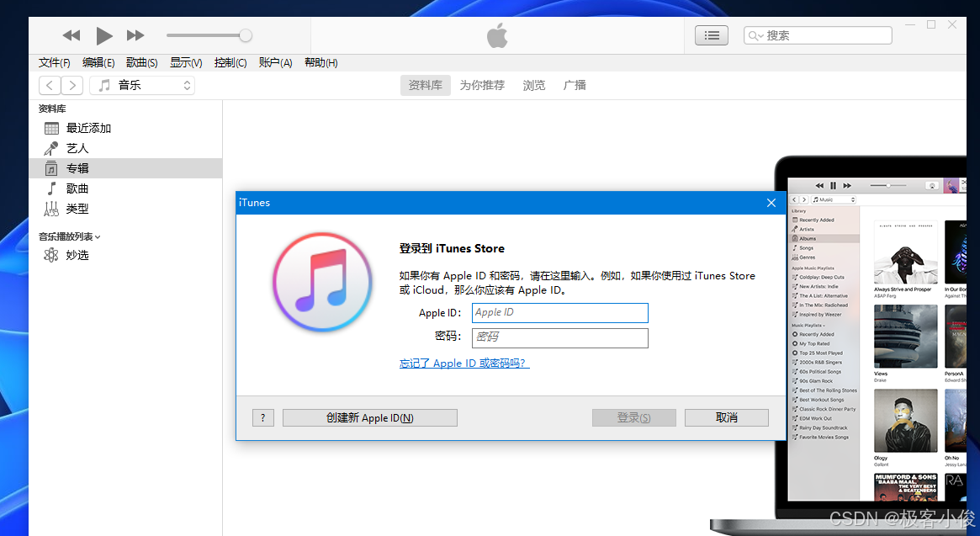Image resolution: width=980 pixels, height=536 pixels.
Task: Click the volume slider knob
Action: [246, 35]
